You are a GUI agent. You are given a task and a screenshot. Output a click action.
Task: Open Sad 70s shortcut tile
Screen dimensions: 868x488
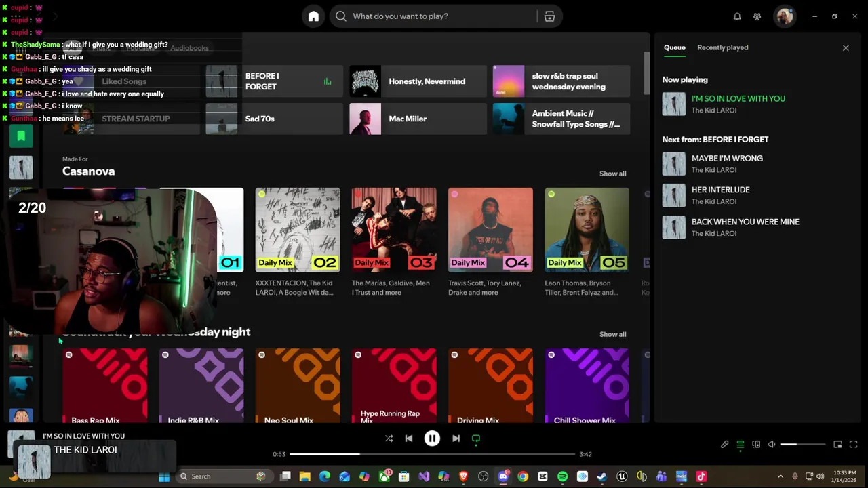coord(275,119)
